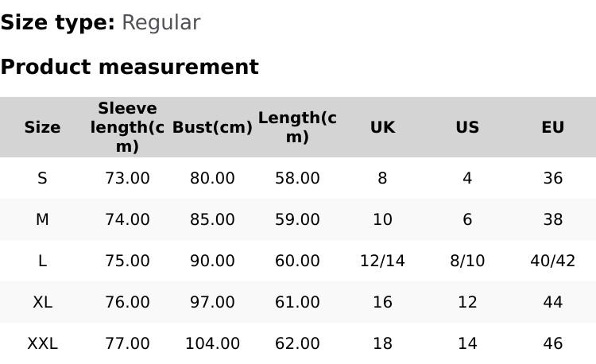Select the XL size row label
This screenshot has height=364, width=596.
pyautogui.click(x=42, y=302)
